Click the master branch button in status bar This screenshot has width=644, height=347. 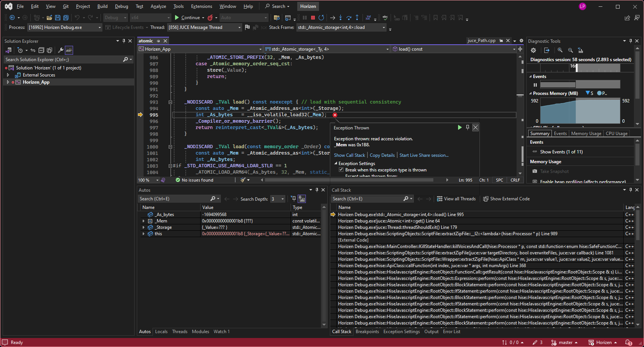(565, 342)
